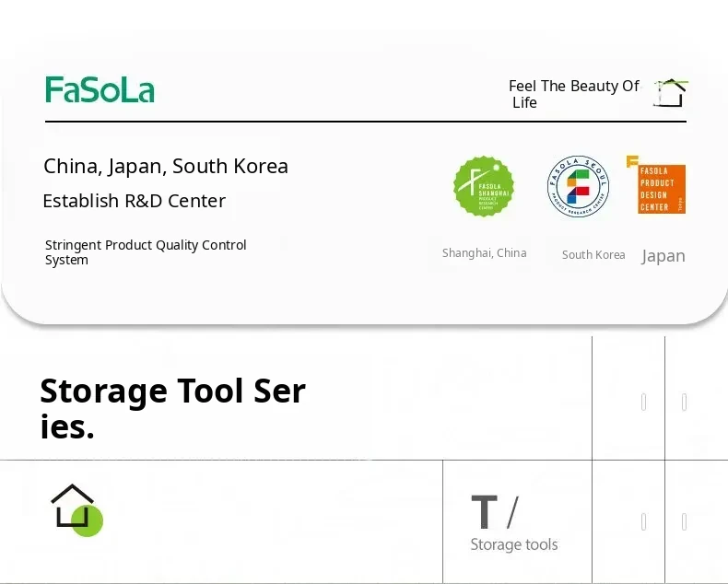Select the "China, Japan, South Korea" heading

point(166,167)
